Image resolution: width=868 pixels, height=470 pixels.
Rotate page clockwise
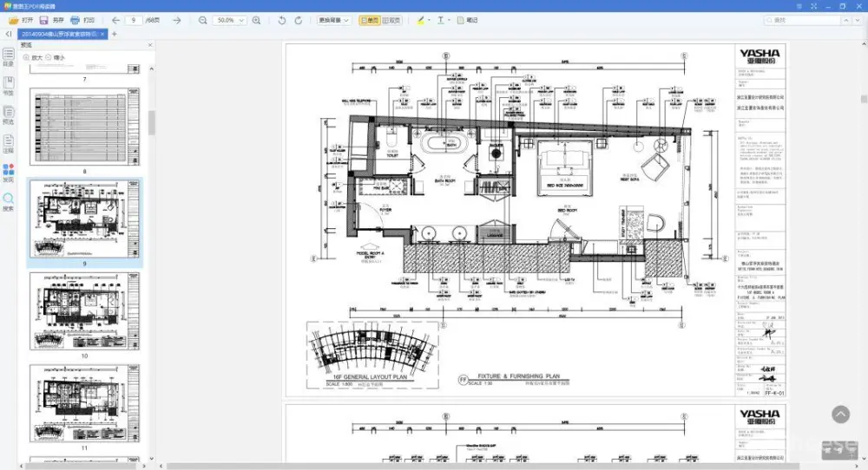[301, 20]
